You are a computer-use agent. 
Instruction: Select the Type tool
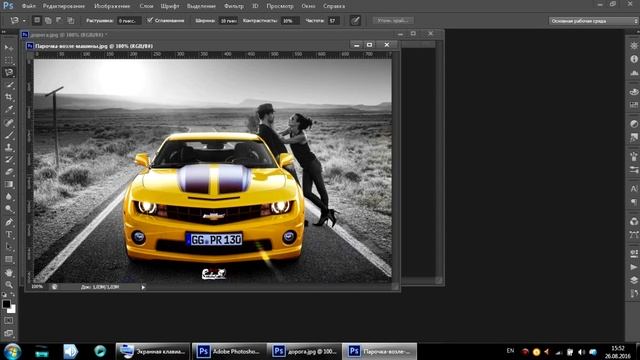point(9,235)
